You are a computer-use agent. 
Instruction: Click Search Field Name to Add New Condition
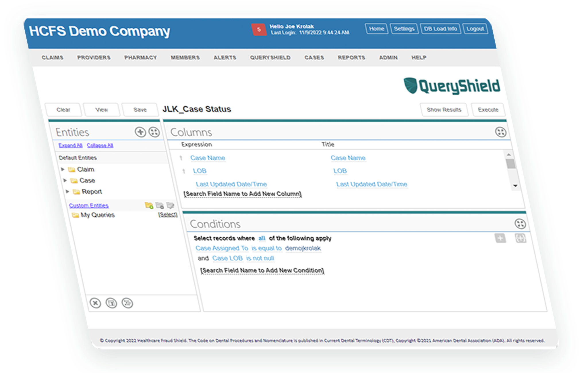pyautogui.click(x=262, y=270)
